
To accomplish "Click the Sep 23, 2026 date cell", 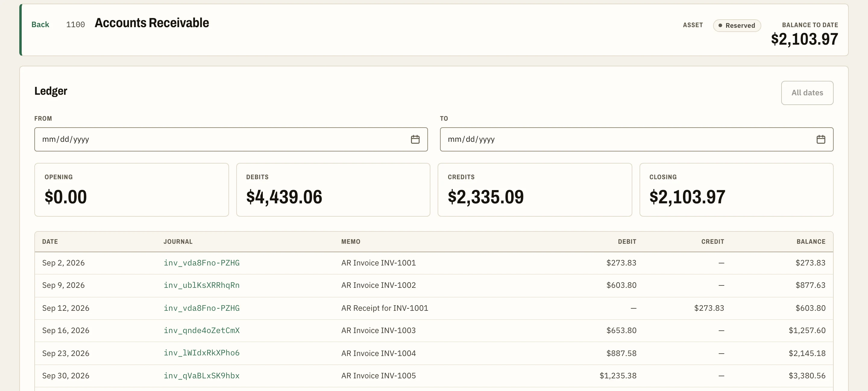I will [x=66, y=353].
